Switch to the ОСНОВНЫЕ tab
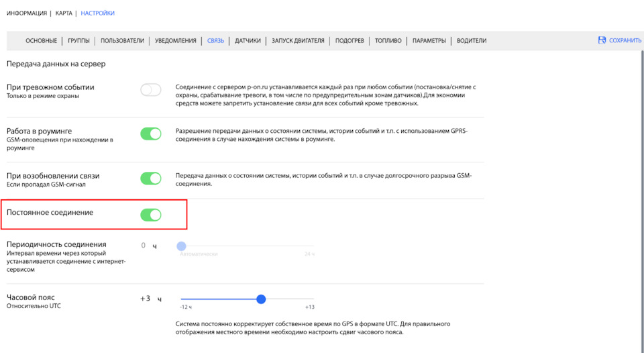 (x=41, y=41)
